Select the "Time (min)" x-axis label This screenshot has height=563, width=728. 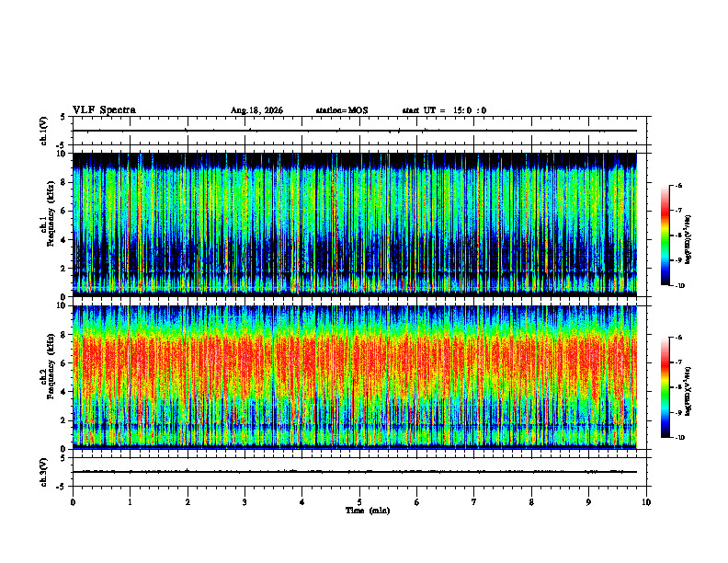tap(368, 511)
